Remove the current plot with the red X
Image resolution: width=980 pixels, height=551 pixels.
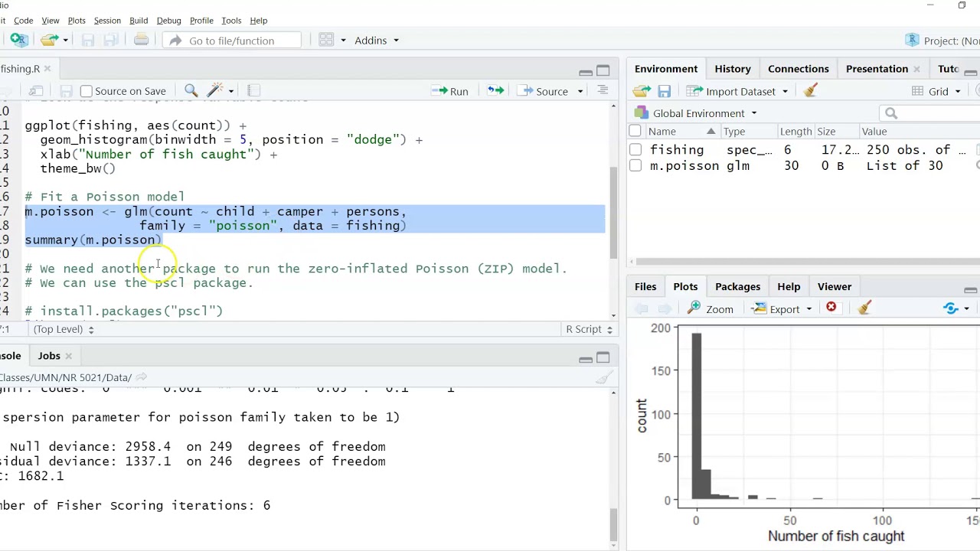pos(831,308)
